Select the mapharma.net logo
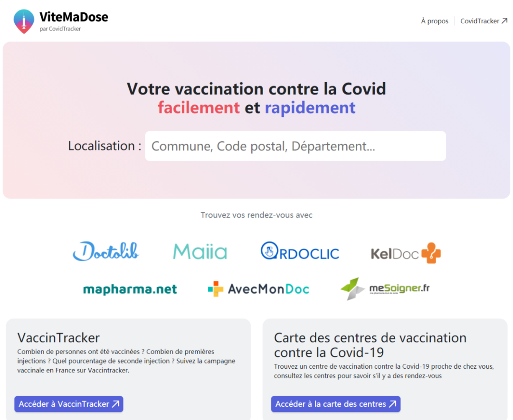This screenshot has height=420, width=513. [130, 289]
